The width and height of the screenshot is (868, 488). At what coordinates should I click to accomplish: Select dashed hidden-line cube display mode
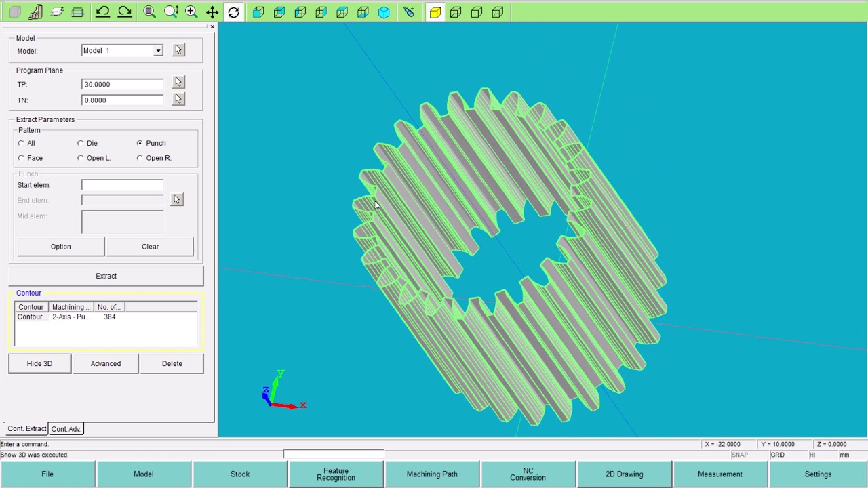(x=498, y=12)
